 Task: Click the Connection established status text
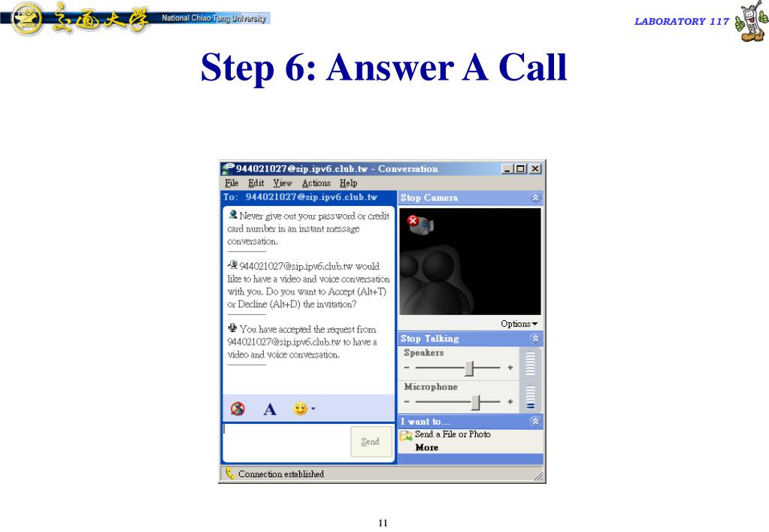[x=281, y=474]
